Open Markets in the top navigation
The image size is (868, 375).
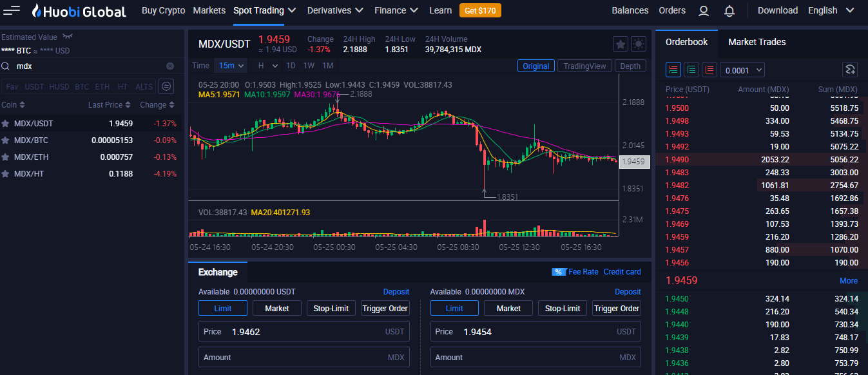point(209,10)
